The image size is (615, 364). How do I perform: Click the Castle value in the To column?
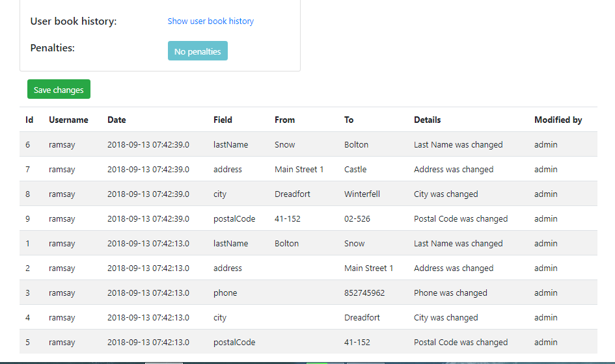(355, 170)
